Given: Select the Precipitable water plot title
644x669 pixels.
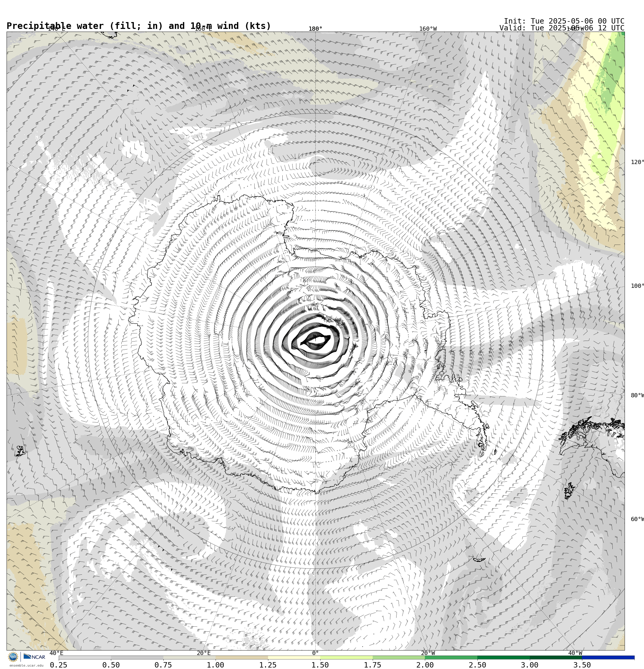Looking at the screenshot, I should tap(139, 26).
